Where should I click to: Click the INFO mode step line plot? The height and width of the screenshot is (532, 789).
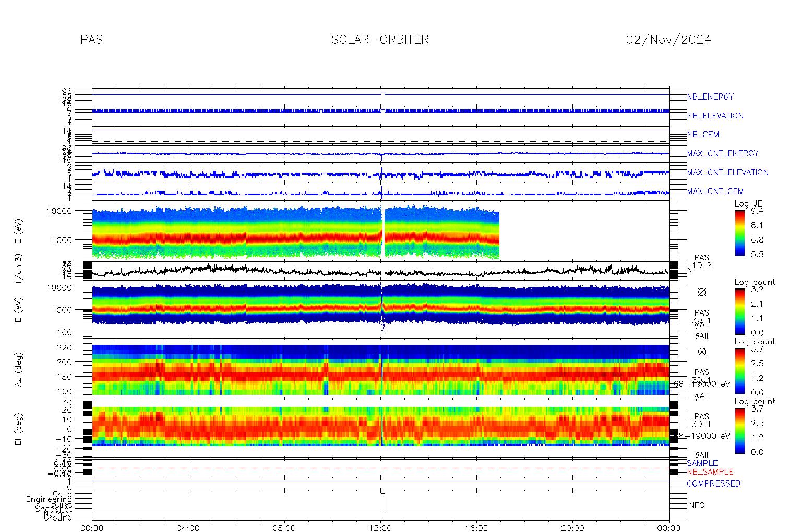pyautogui.click(x=380, y=503)
